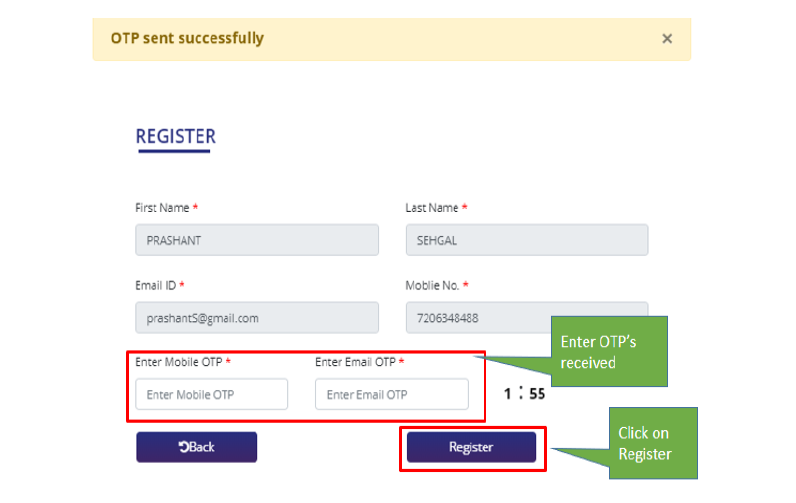Viewport: 796px width, 503px height.
Task: Click the Enter Email OTP label text
Action: [x=355, y=362]
